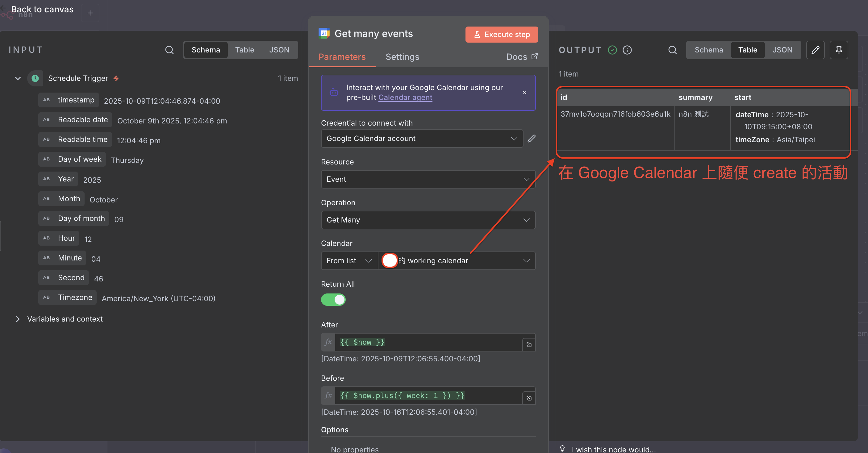Open expression editor for After field
The height and width of the screenshot is (453, 868).
[x=529, y=345]
